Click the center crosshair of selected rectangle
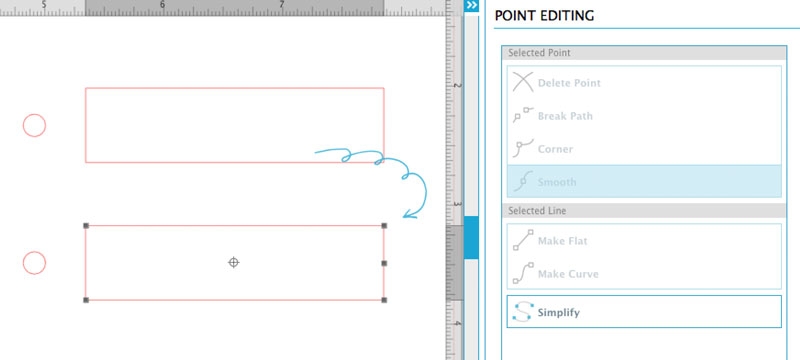This screenshot has height=360, width=800. 233,262
